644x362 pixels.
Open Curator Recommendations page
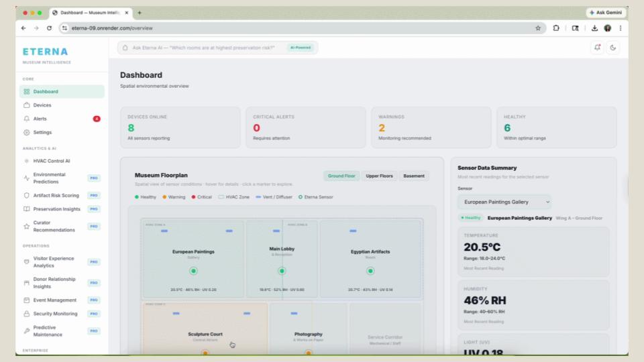coord(62,226)
